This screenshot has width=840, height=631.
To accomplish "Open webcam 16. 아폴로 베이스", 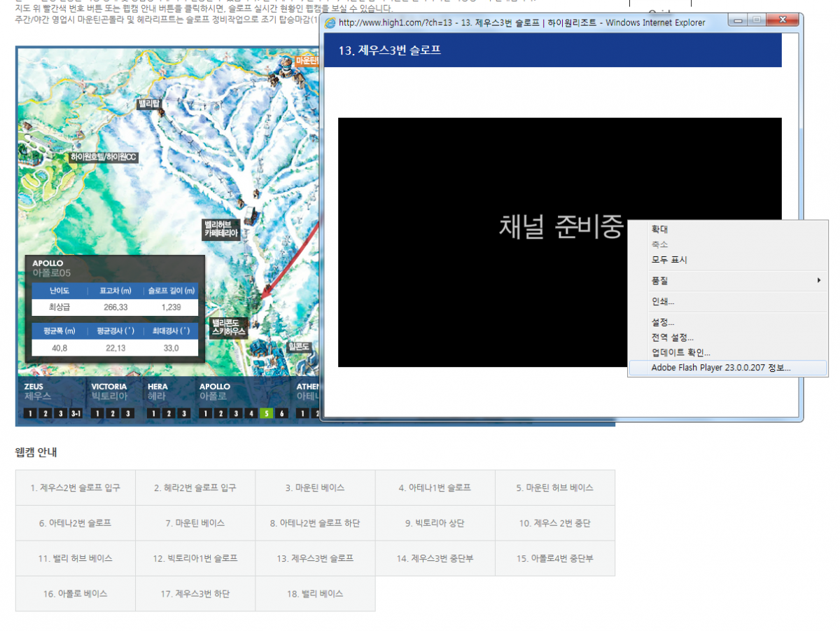I will (75, 593).
